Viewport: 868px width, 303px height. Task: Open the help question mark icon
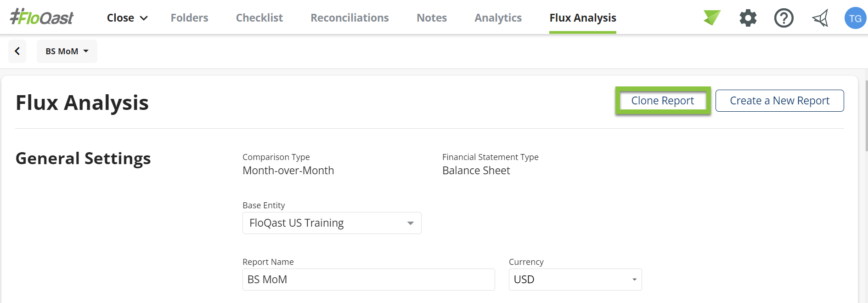(784, 18)
